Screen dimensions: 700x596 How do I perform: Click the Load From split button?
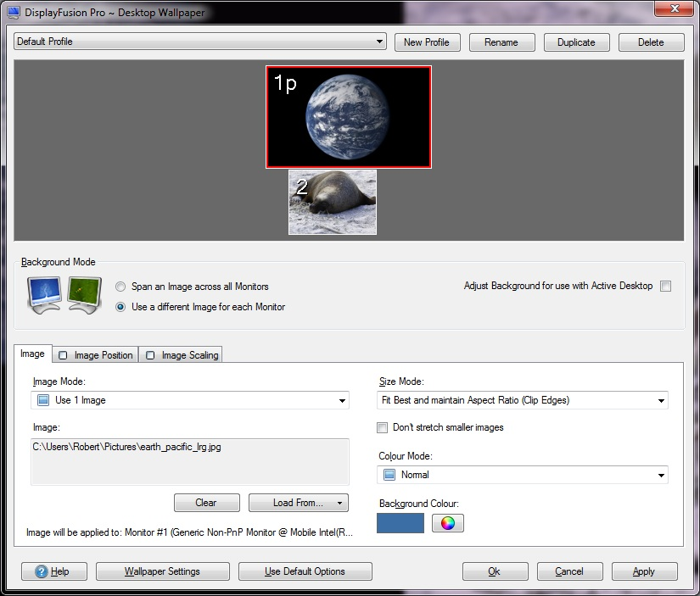(298, 503)
